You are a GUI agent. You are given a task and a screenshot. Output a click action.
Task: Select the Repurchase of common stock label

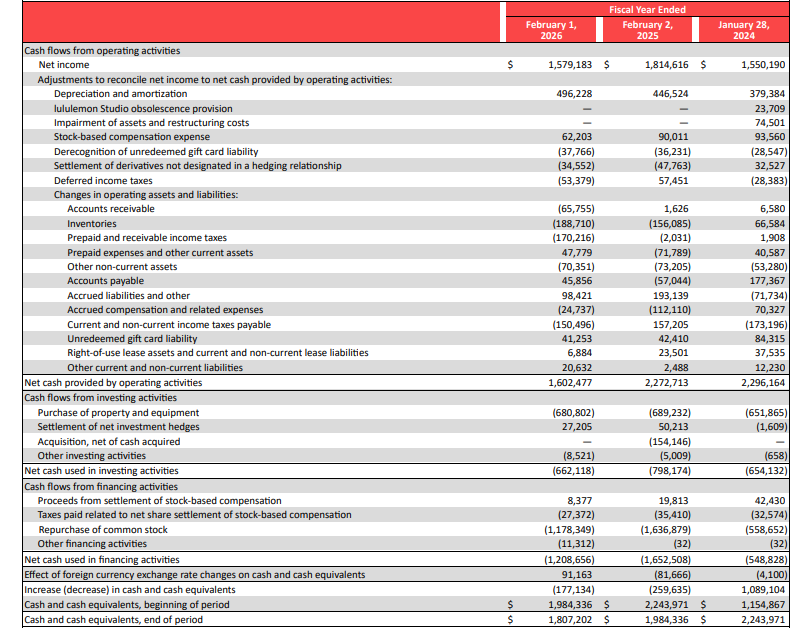[102, 529]
